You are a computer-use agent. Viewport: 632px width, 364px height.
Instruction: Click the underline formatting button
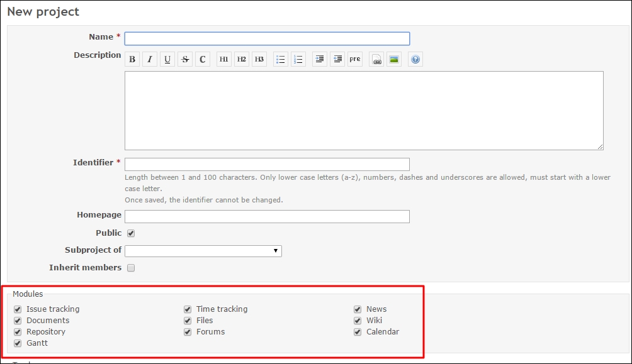coord(167,60)
